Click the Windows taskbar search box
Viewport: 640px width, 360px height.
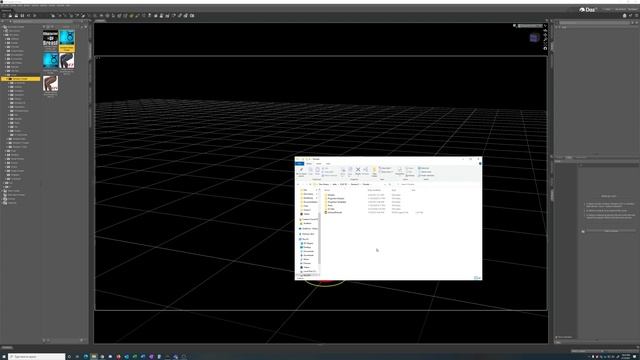coord(37,356)
